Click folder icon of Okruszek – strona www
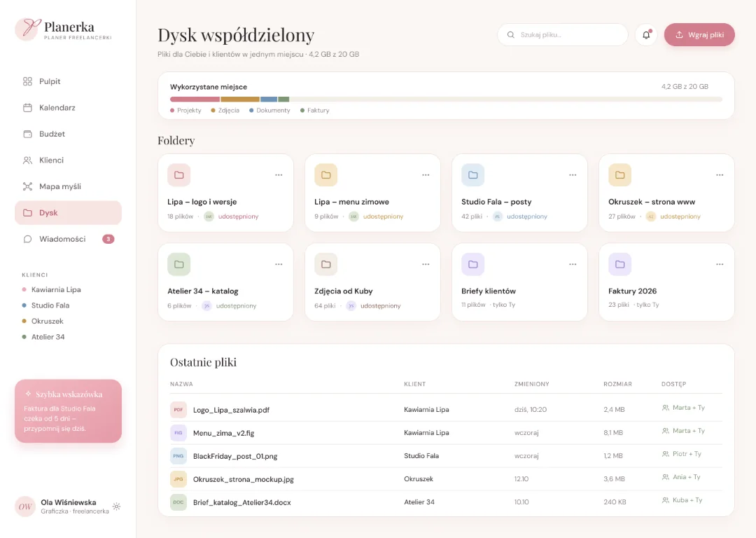The height and width of the screenshot is (538, 756). coord(620,174)
